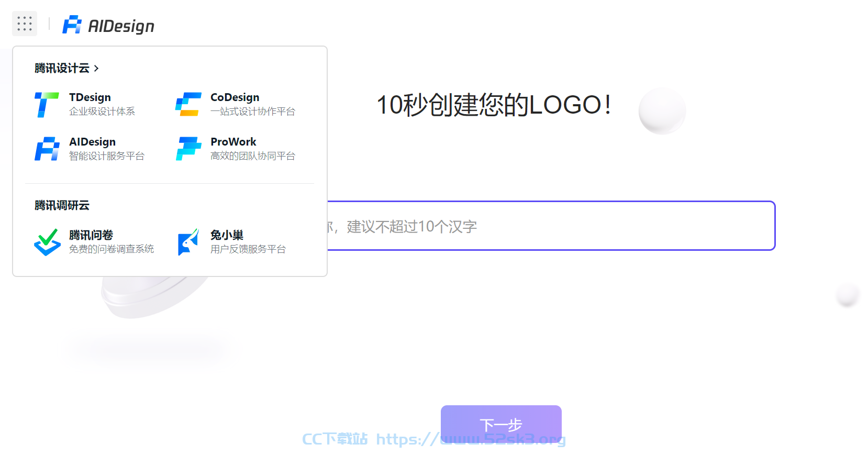Open the AIDesign icon in product panel

click(47, 149)
